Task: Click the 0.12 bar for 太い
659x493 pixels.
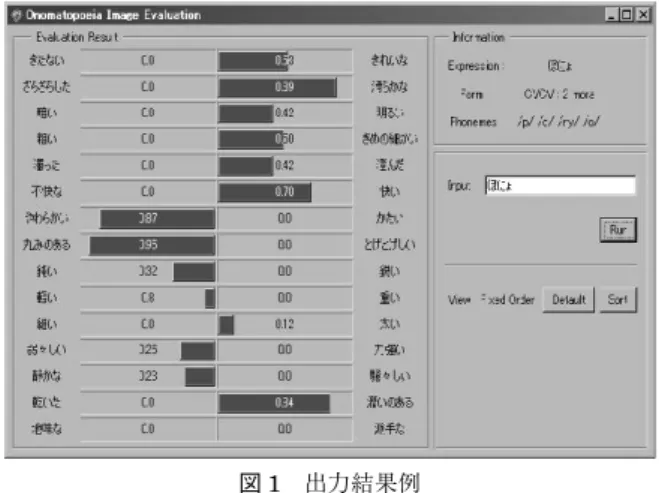Action: click(227, 325)
